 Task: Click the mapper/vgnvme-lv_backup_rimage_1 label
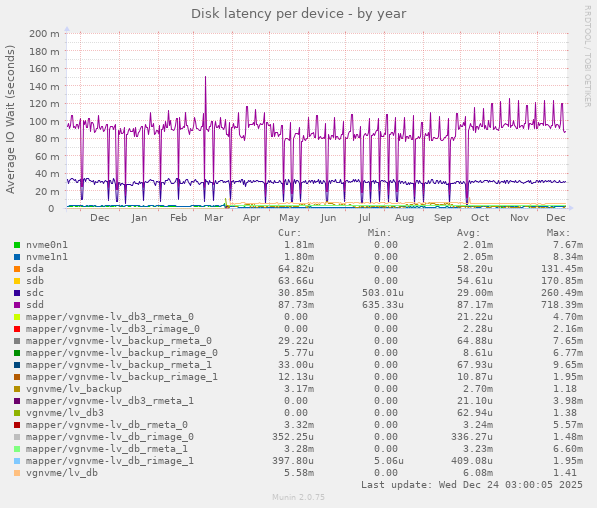tap(122, 377)
